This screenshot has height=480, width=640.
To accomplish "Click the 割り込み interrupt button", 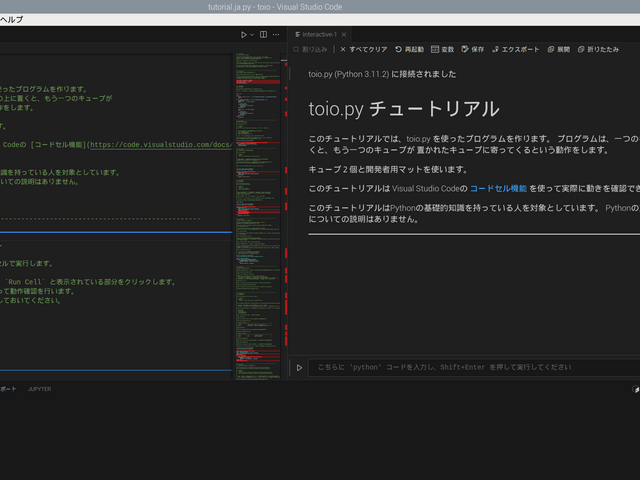I will click(x=311, y=49).
